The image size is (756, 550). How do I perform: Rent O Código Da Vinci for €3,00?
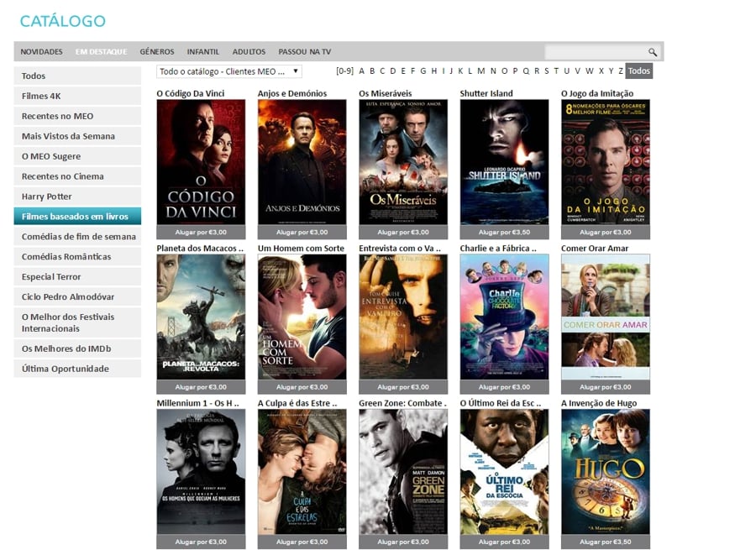click(x=201, y=233)
